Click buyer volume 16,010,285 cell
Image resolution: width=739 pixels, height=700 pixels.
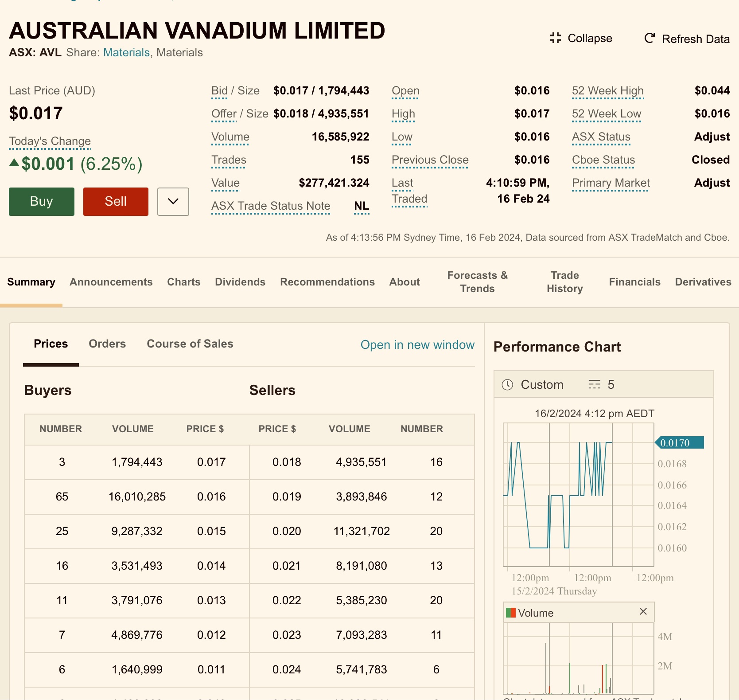point(137,497)
